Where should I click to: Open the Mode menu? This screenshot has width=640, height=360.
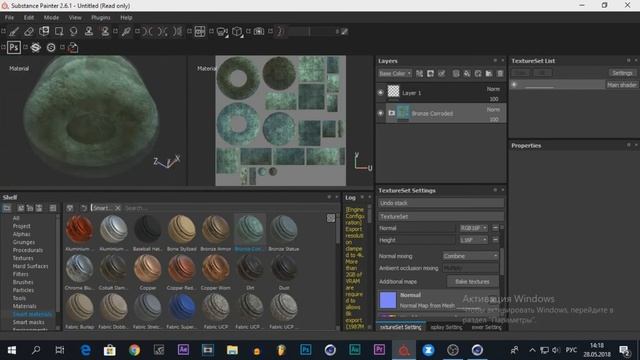(51, 18)
